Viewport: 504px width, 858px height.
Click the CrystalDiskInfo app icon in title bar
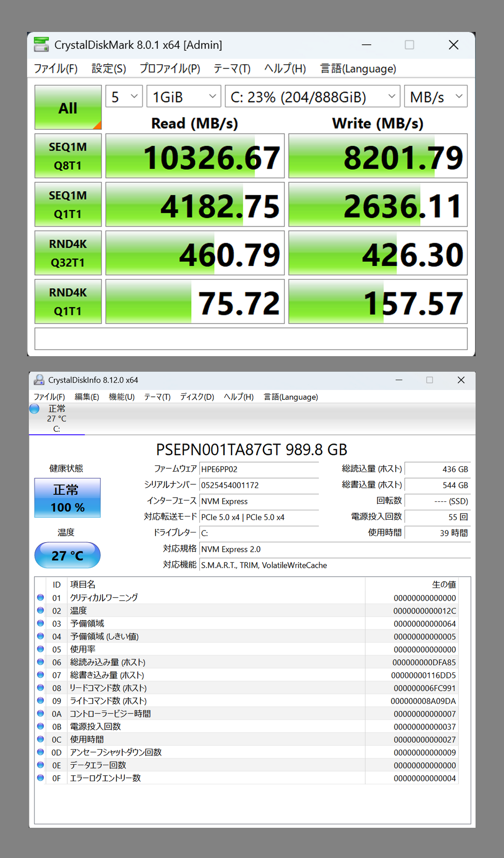[x=39, y=380]
